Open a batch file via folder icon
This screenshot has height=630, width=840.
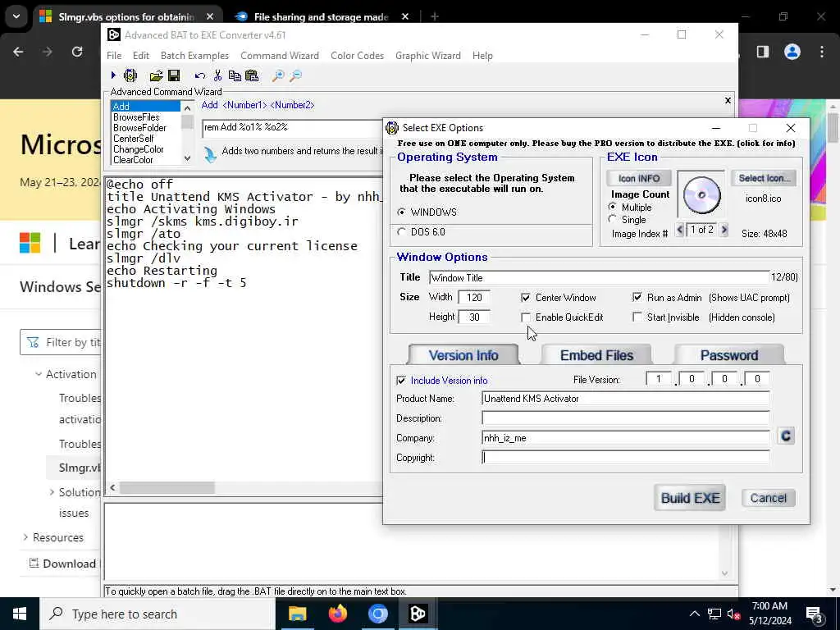tap(156, 75)
